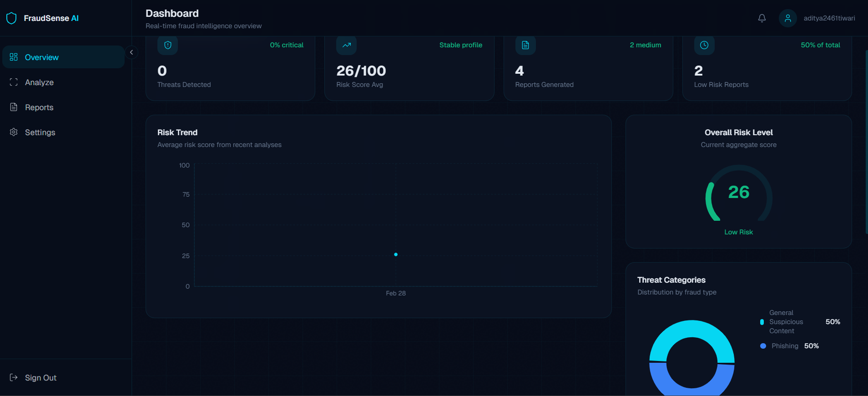Viewport: 868px width, 396px height.
Task: Click the Dashboard page title
Action: (x=172, y=13)
